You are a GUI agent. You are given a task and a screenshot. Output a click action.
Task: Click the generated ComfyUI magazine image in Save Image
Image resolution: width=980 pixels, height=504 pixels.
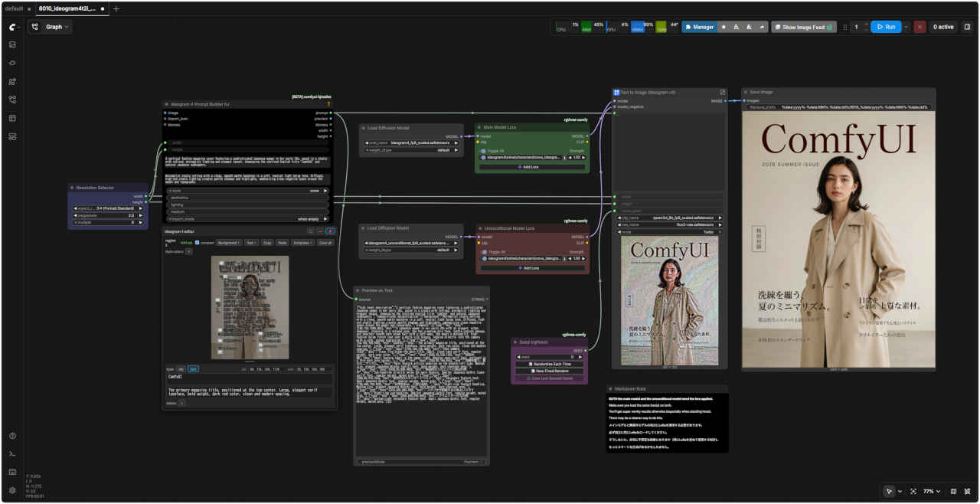838,239
